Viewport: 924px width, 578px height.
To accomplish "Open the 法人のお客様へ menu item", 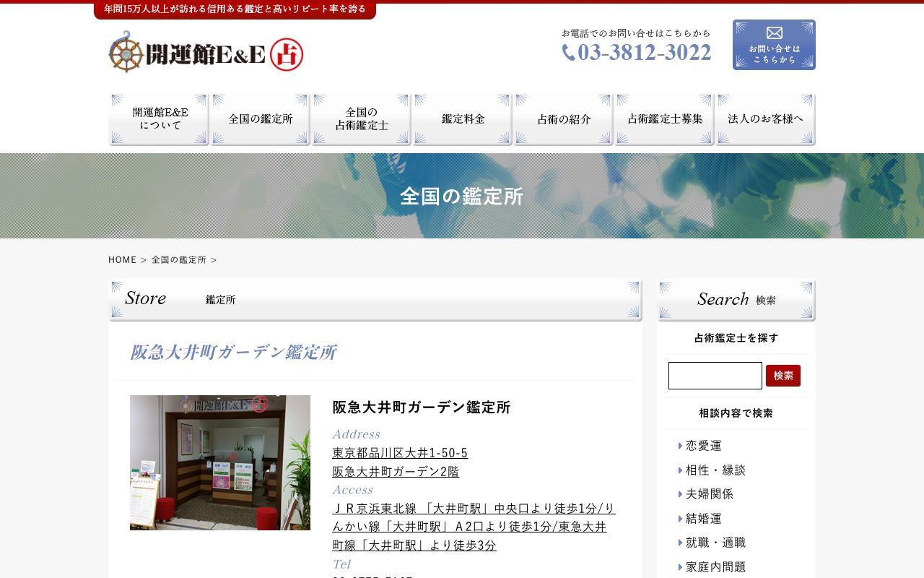I will coord(765,119).
